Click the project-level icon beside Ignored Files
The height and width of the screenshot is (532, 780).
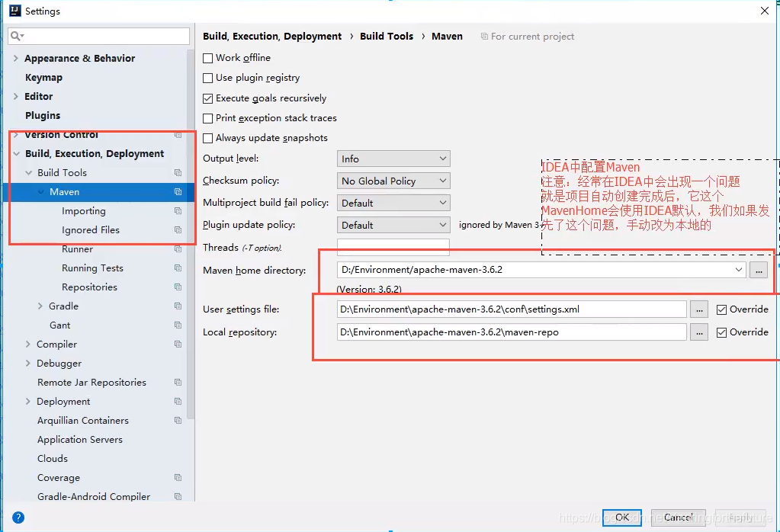pyautogui.click(x=178, y=229)
